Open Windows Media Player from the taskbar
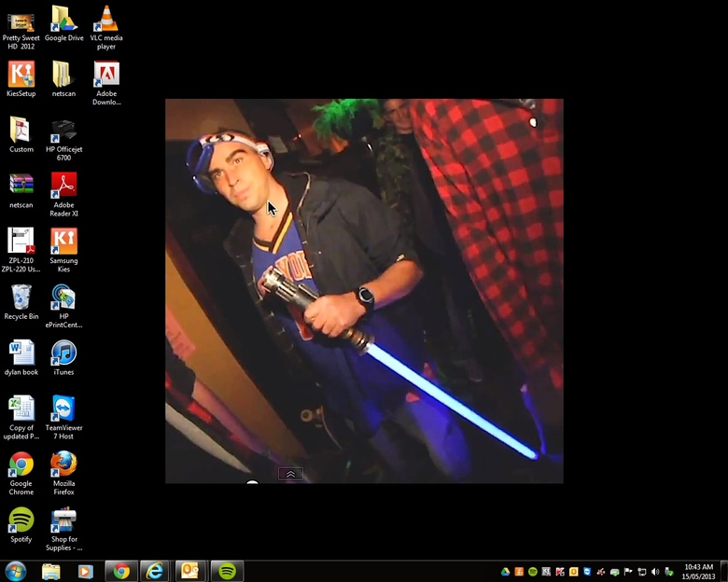This screenshot has height=582, width=728. pos(86,572)
